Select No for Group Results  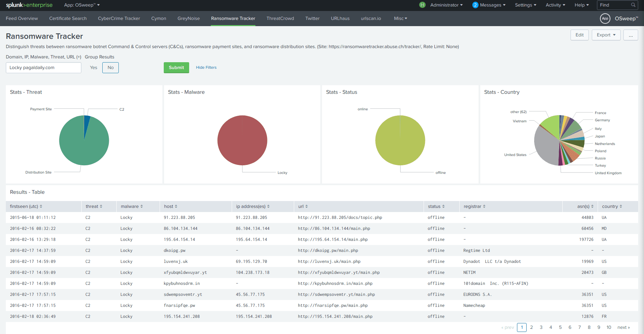click(x=111, y=68)
